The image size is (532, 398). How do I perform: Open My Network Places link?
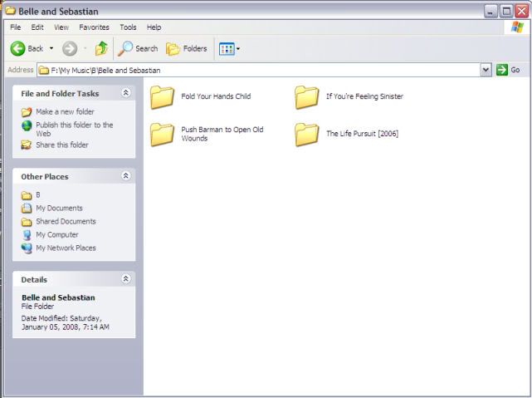(66, 248)
